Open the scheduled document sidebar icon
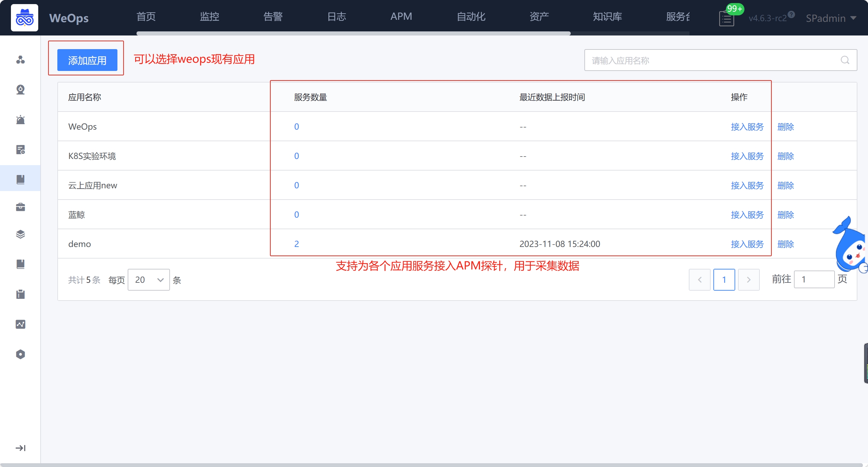This screenshot has height=467, width=868. point(20,149)
